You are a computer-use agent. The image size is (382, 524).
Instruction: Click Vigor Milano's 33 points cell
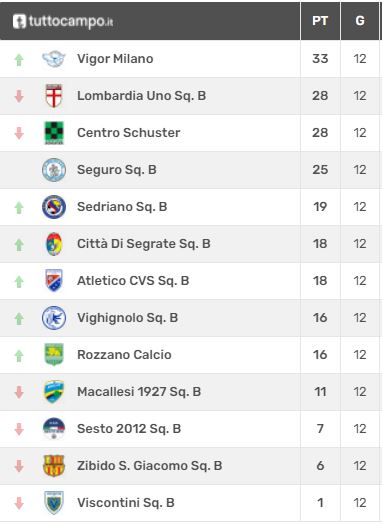(320, 59)
